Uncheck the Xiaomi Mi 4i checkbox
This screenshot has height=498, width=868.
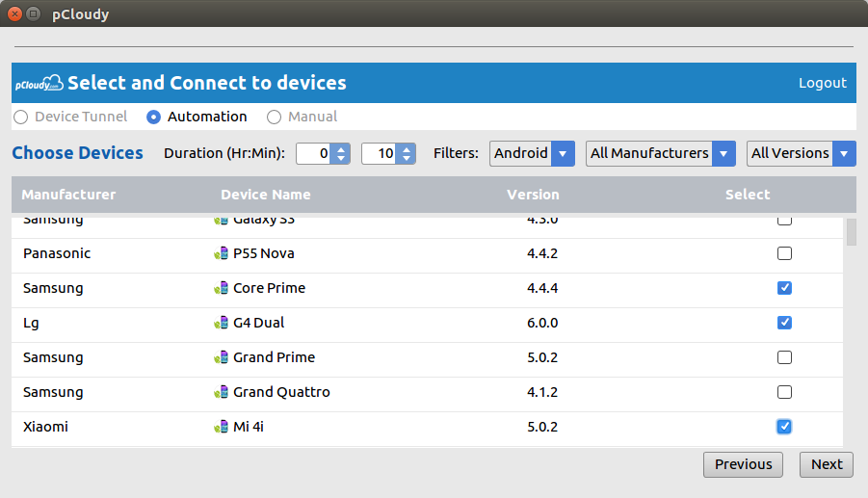click(x=784, y=427)
